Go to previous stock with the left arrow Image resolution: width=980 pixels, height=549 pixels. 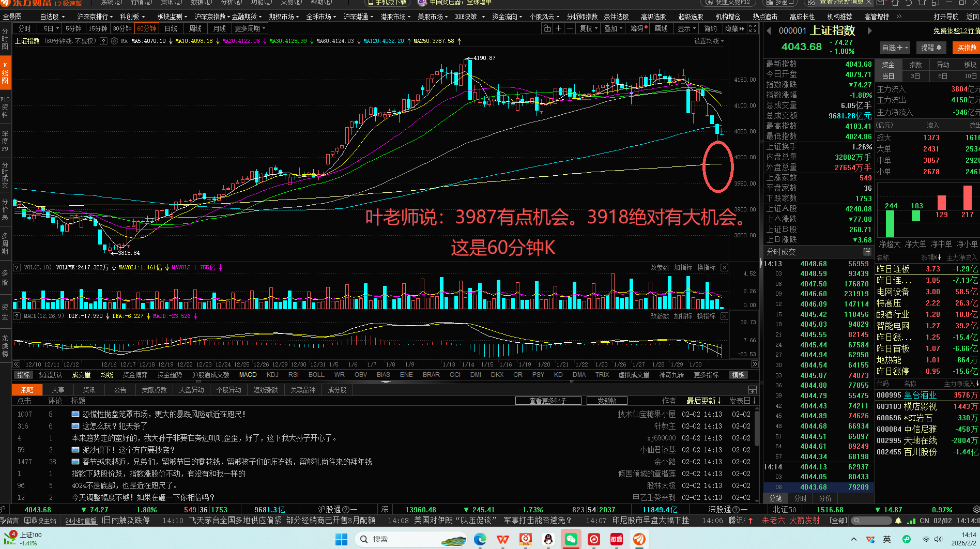(769, 31)
